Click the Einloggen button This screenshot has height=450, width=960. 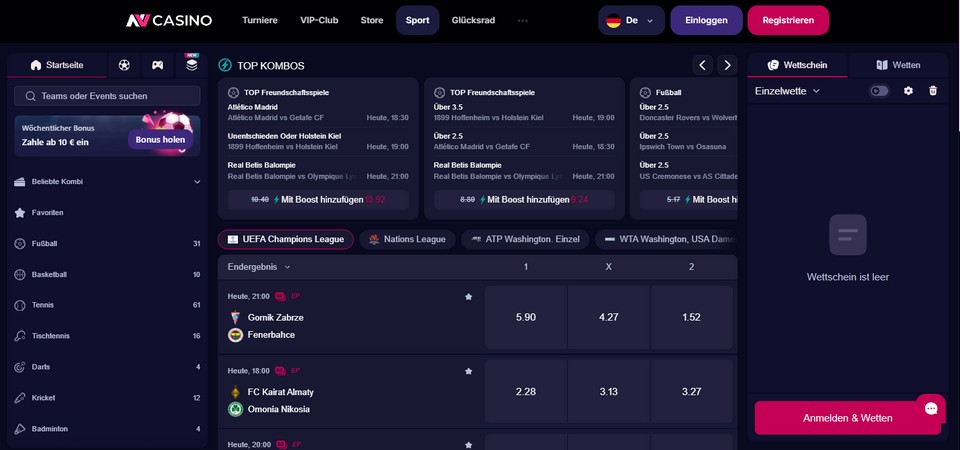click(707, 20)
